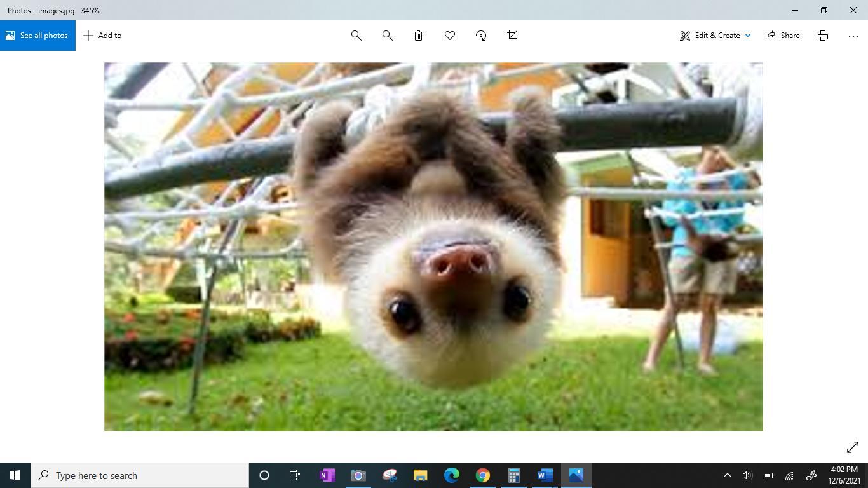Click the Zoom out magnifier icon

pos(387,36)
